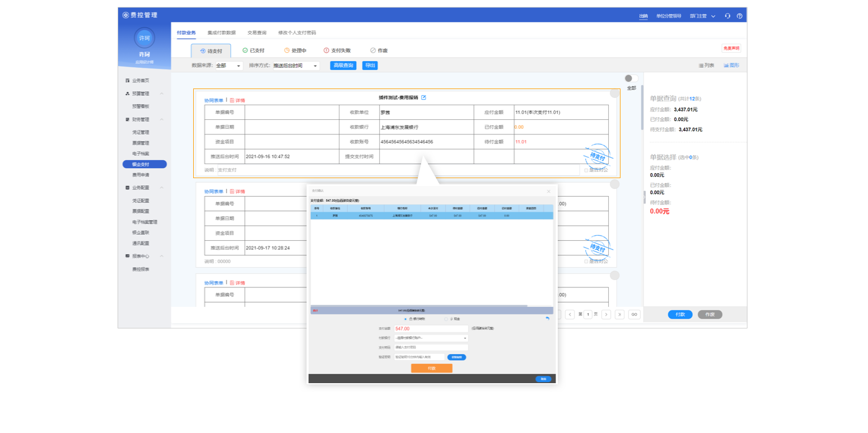Open customer service headset icon
Viewport: 868px width, 433px height.
click(727, 16)
